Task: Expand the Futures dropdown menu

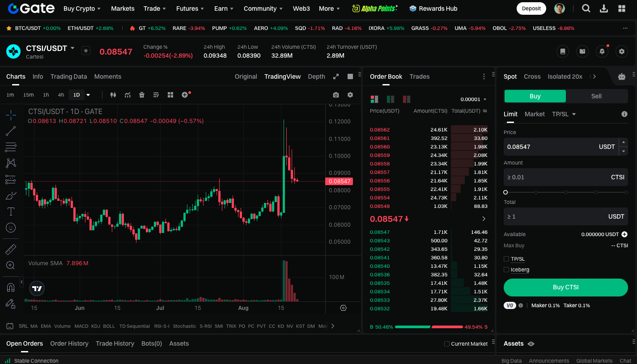Action: click(190, 8)
